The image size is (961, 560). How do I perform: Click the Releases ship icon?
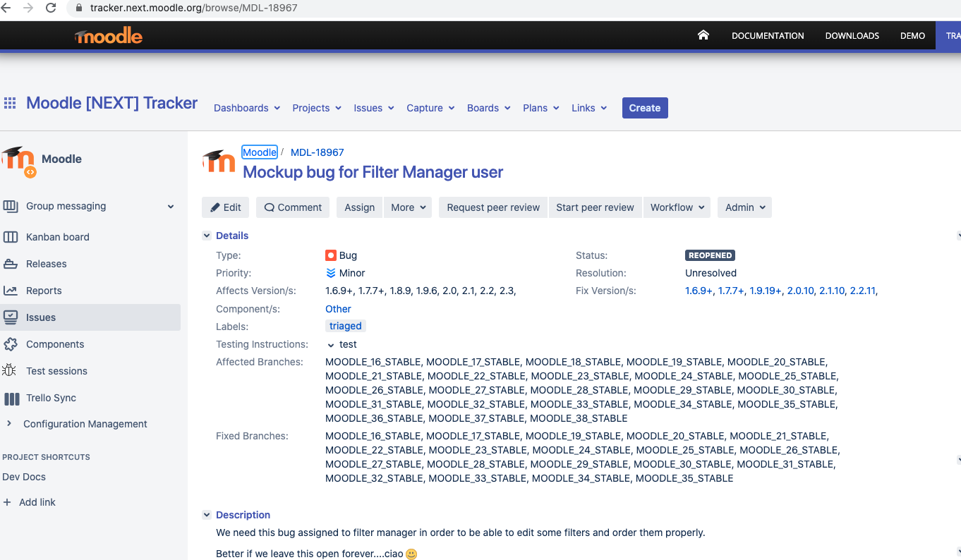click(11, 264)
